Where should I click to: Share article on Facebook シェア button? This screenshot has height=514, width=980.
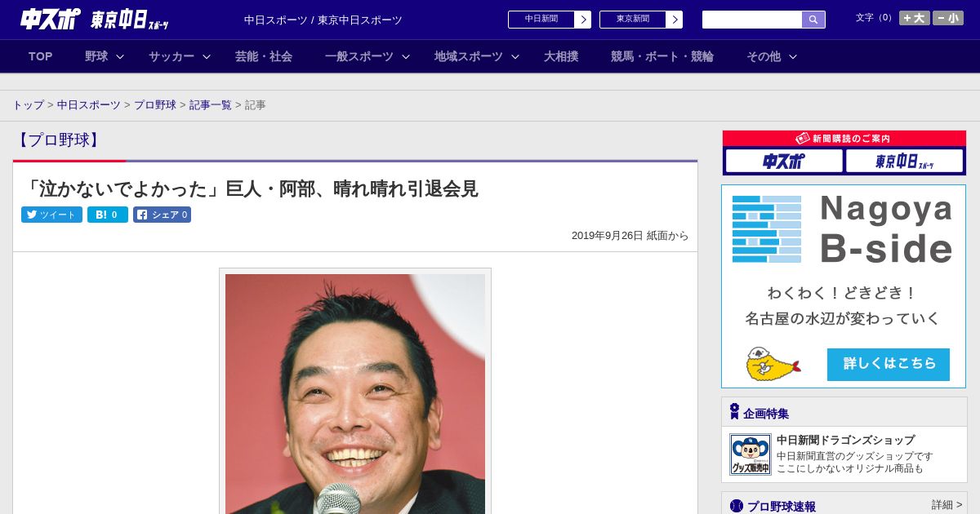click(x=162, y=215)
